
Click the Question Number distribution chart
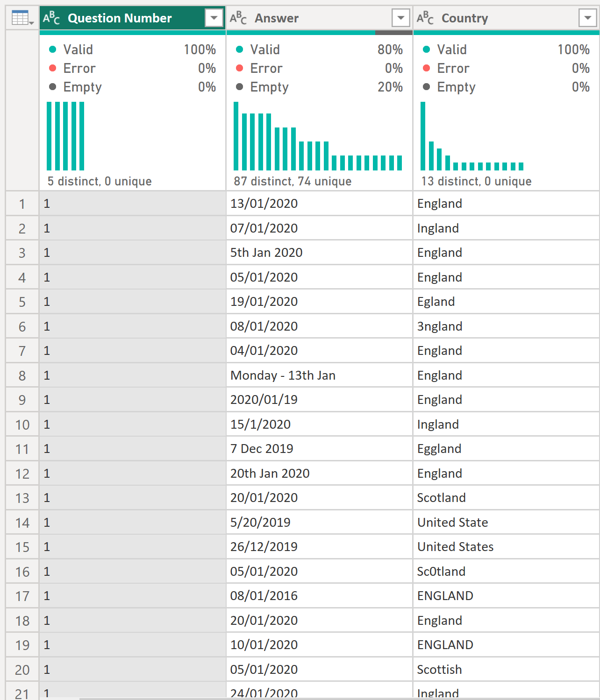click(65, 136)
